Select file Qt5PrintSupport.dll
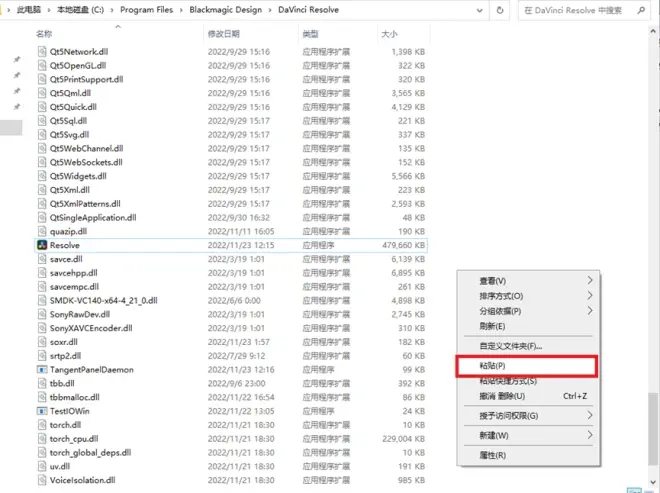 pos(86,79)
